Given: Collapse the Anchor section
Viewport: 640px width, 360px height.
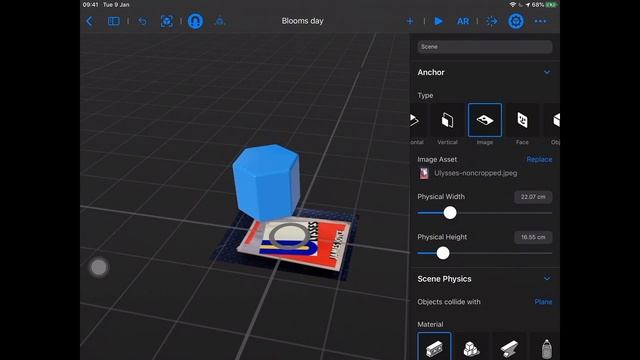Looking at the screenshot, I should click(547, 72).
